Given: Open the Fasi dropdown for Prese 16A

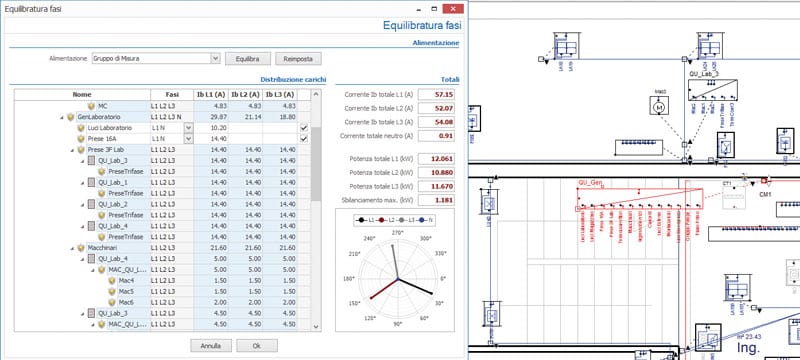Looking at the screenshot, I should [x=189, y=139].
